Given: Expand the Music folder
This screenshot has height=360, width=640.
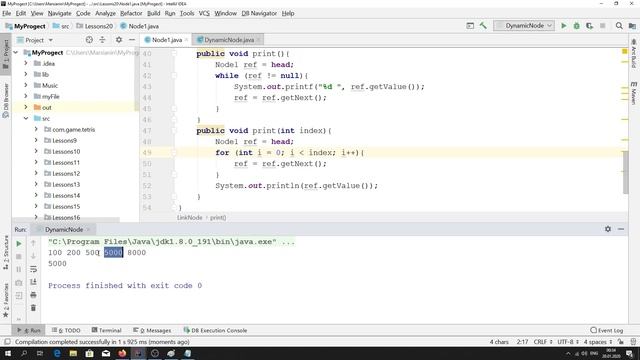Looking at the screenshot, I should 26,85.
